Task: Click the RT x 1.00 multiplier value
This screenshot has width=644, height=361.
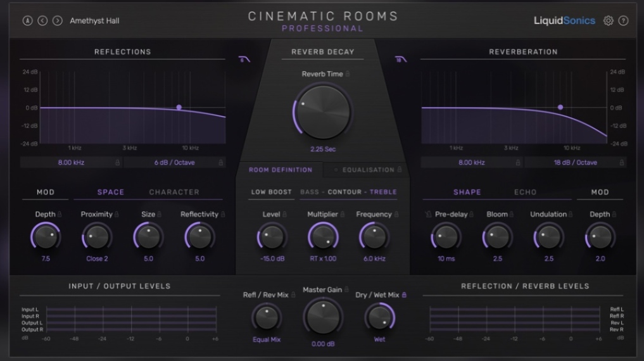Action: [323, 259]
